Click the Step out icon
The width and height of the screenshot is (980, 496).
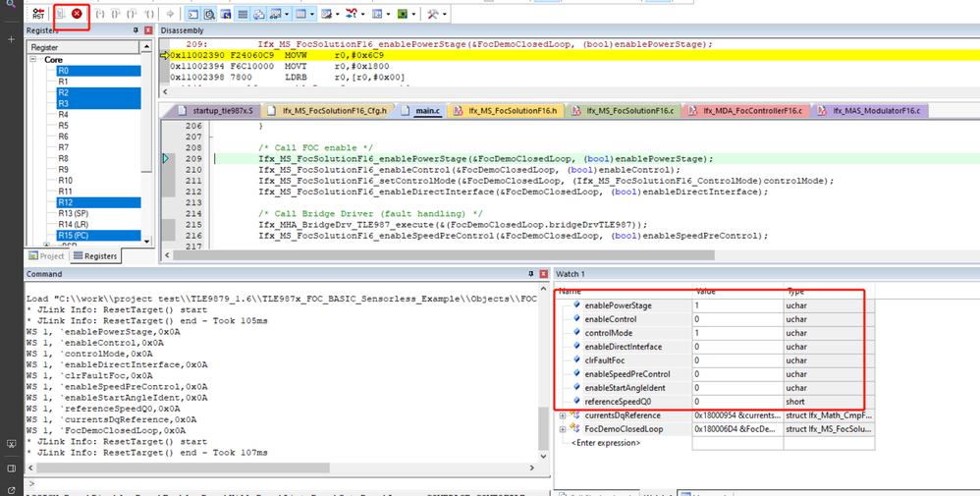(x=132, y=14)
